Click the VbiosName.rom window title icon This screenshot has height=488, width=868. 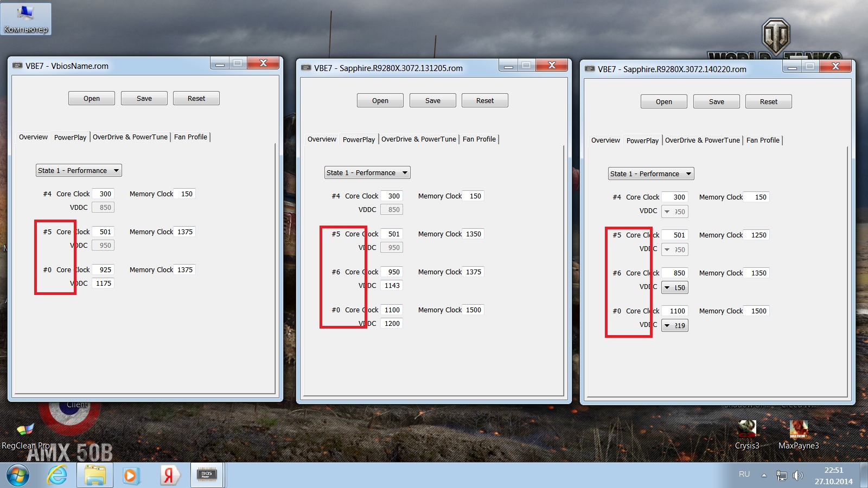17,66
